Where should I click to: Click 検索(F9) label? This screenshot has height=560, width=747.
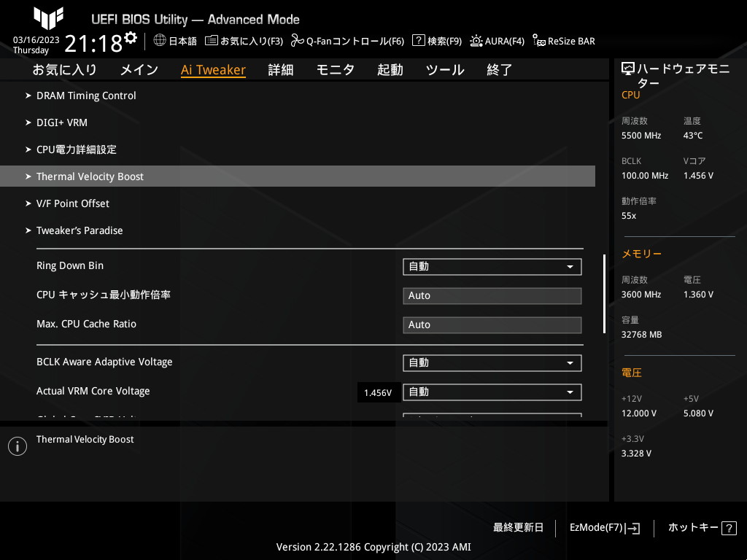[x=444, y=41]
